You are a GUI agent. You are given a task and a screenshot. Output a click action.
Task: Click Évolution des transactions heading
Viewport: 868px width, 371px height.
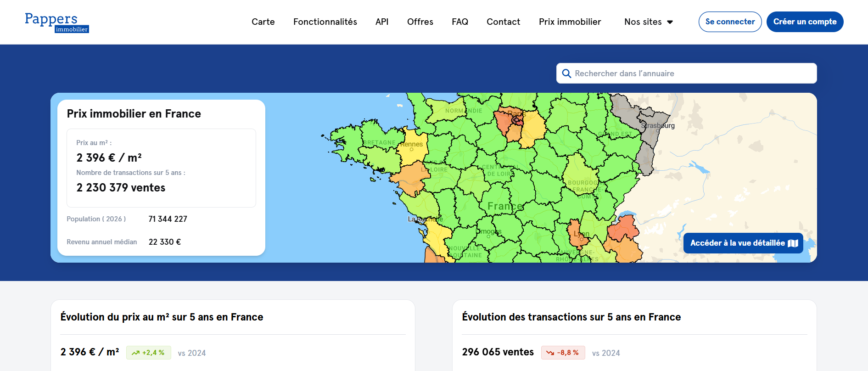click(571, 317)
